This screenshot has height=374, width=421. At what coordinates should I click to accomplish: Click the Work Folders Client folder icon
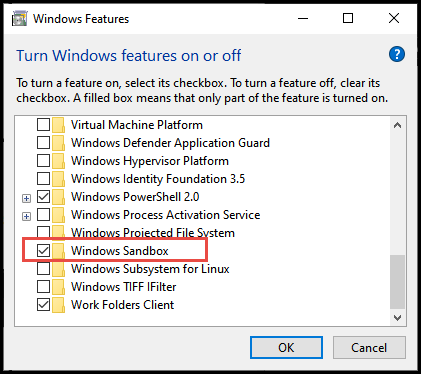tap(58, 305)
